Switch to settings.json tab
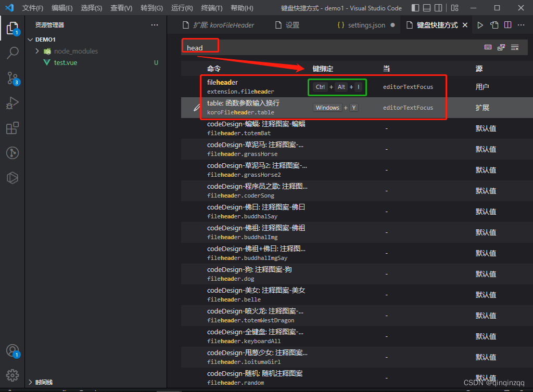The width and height of the screenshot is (533, 392). (366, 25)
